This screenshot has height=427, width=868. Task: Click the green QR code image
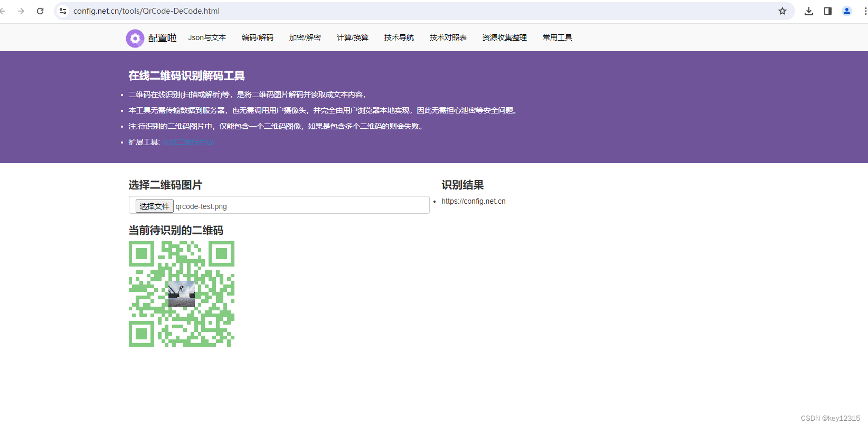[x=182, y=294]
